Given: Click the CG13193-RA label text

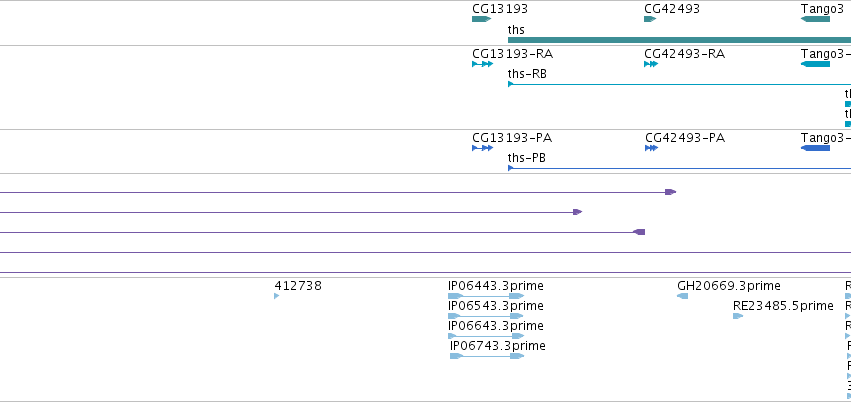Looking at the screenshot, I should pyautogui.click(x=512, y=54).
